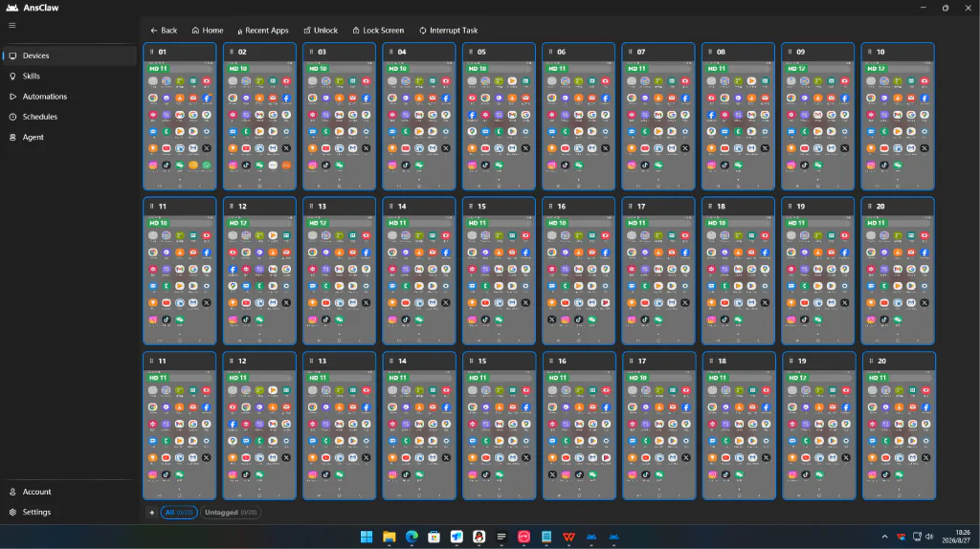
Task: Select the Untagged tag filter
Action: pyautogui.click(x=231, y=512)
